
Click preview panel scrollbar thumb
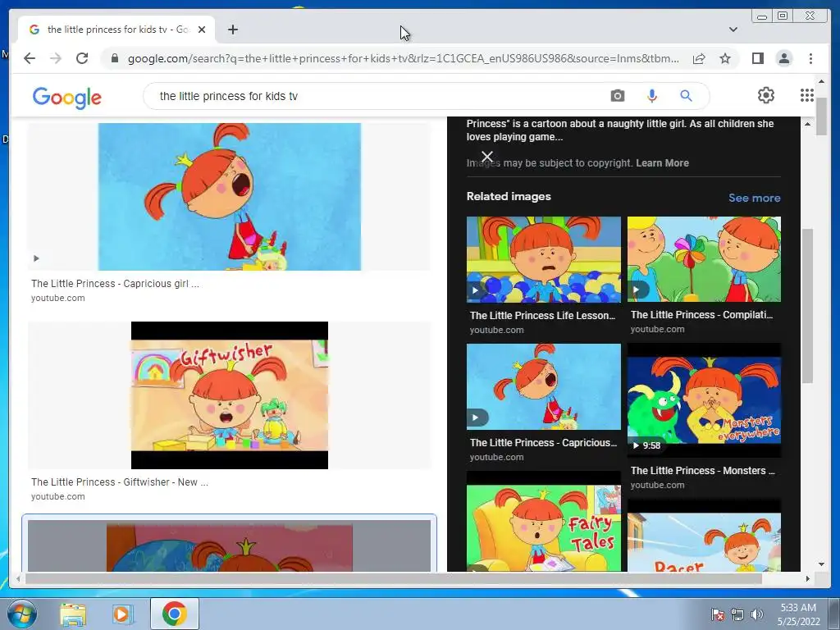coord(807,305)
